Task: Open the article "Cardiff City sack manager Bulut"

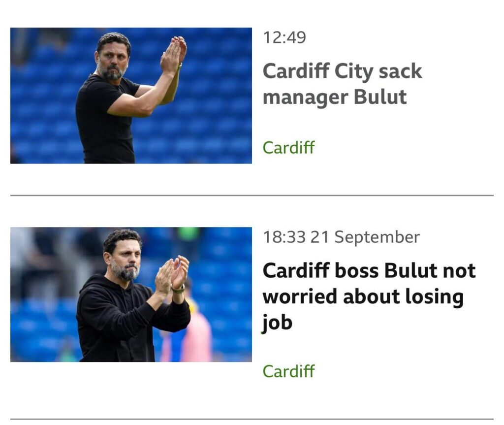Action: point(343,84)
